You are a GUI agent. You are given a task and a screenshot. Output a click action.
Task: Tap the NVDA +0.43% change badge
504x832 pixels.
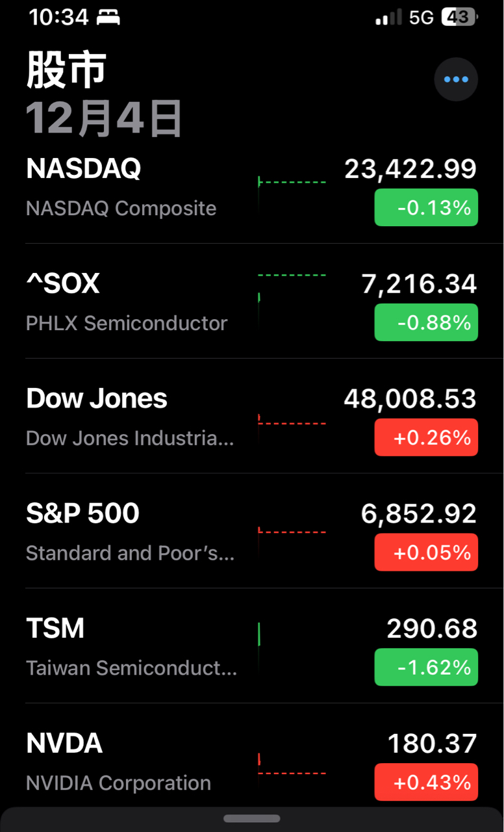click(x=426, y=782)
